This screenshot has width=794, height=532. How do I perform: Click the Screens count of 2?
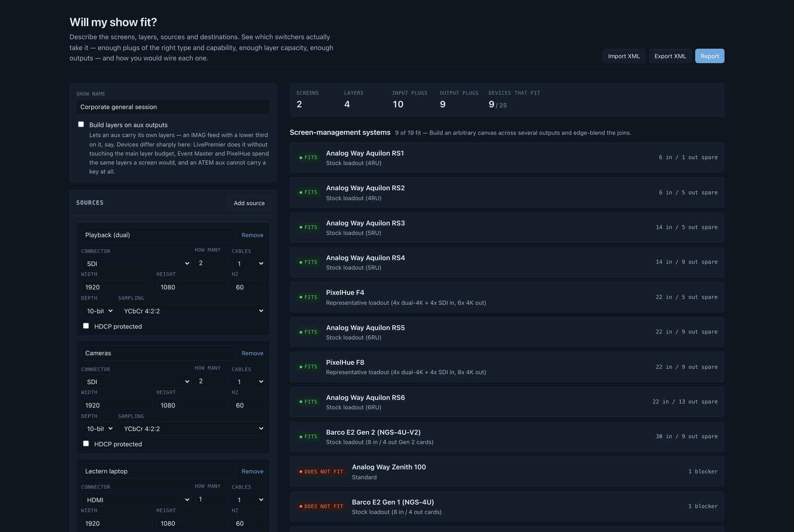[x=299, y=104]
